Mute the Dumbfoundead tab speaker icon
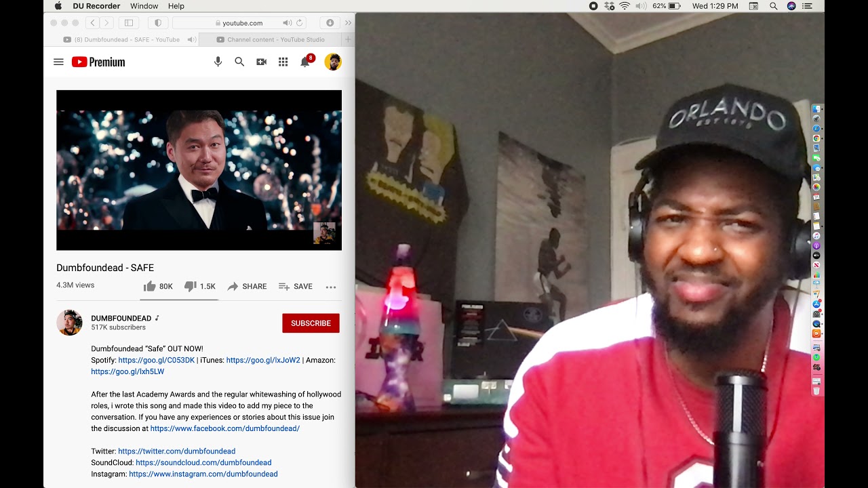 [192, 39]
